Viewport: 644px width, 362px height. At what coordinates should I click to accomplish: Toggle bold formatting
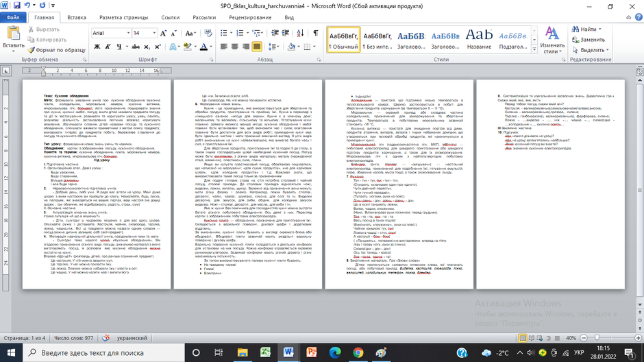point(97,47)
